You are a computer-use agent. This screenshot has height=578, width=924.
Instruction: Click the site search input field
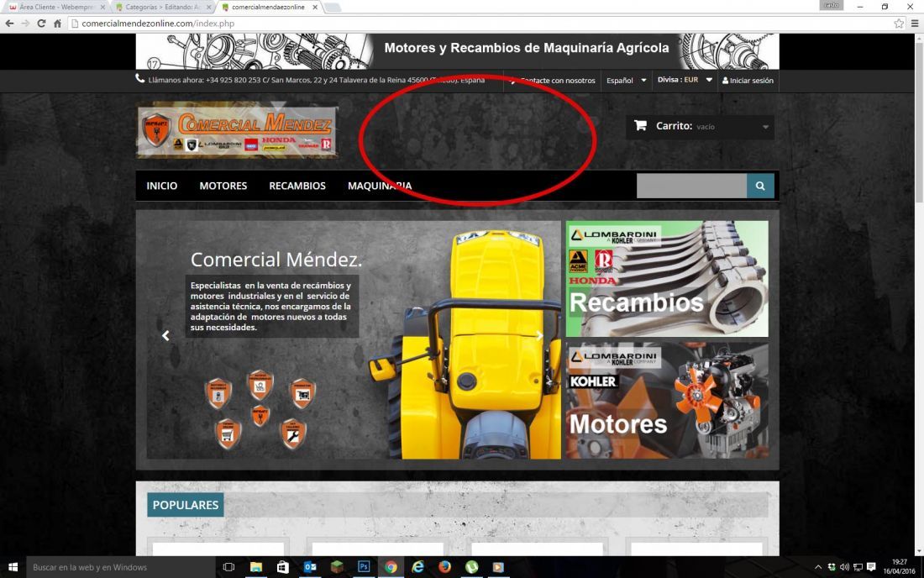pos(691,186)
